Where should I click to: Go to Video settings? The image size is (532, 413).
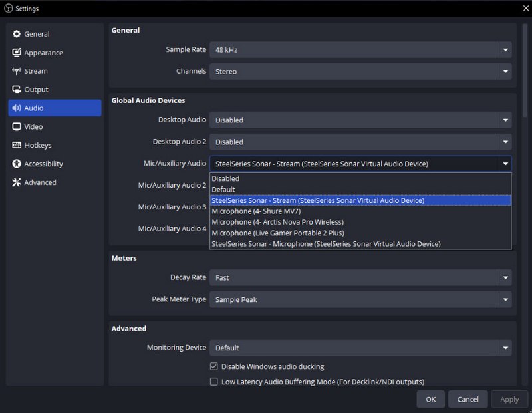55,126
